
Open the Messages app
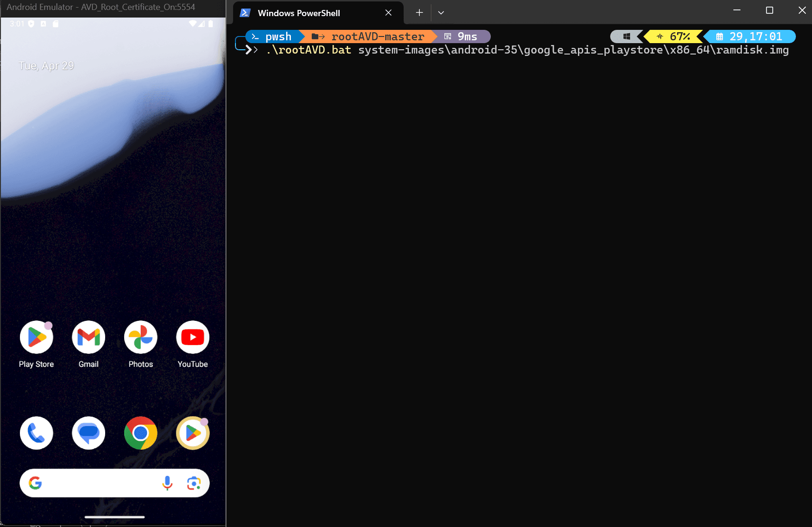(89, 433)
